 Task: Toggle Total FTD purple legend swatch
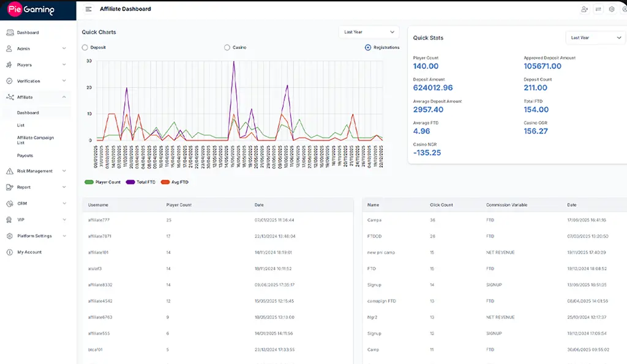(130, 182)
